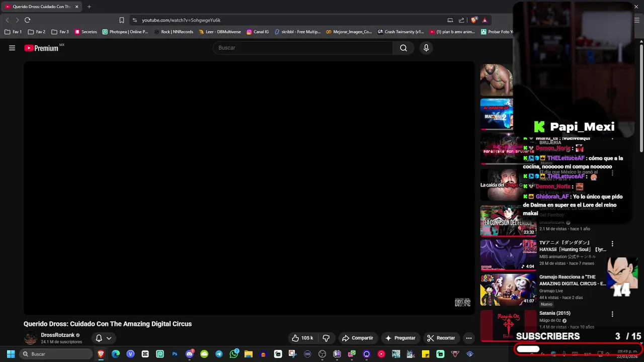Open the cast/media icon in the address bar
The height and width of the screenshot is (362, 644).
(450, 20)
